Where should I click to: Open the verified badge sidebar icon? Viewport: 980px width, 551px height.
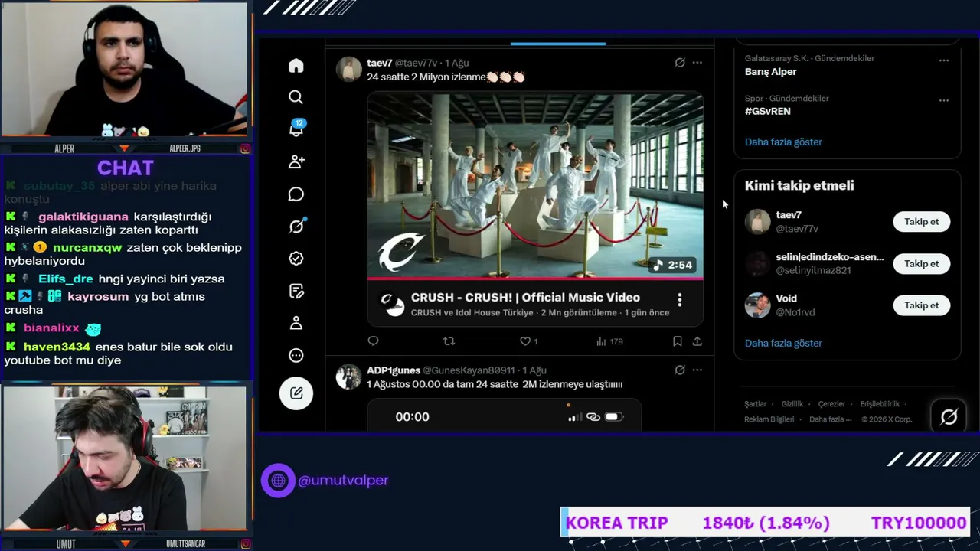click(x=296, y=259)
